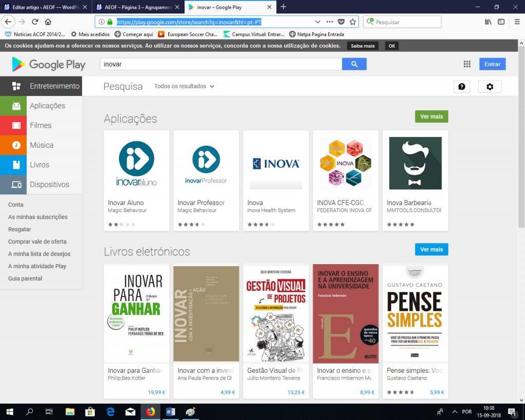Screen dimensions: 525x420
Task: Open Comprar vale de oferta link
Action: (37, 242)
